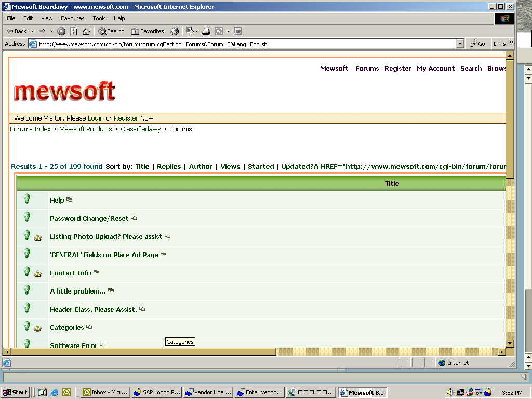The image size is (532, 399).
Task: Switch to Vendor Line taskbar window
Action: pyautogui.click(x=208, y=393)
